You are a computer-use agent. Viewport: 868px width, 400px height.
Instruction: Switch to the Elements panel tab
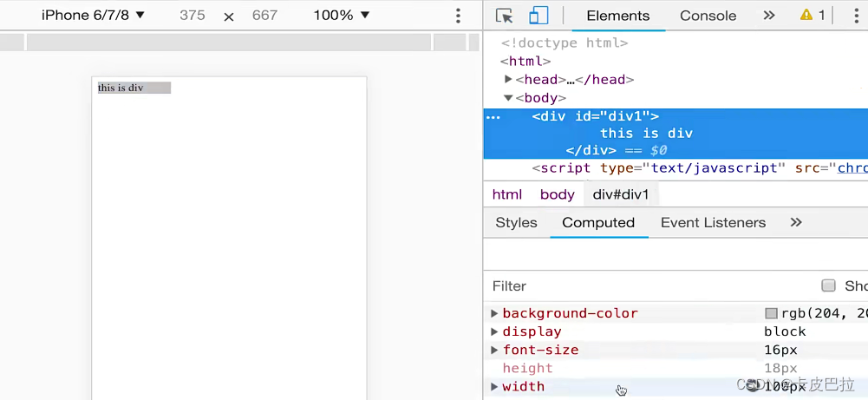[x=617, y=16]
